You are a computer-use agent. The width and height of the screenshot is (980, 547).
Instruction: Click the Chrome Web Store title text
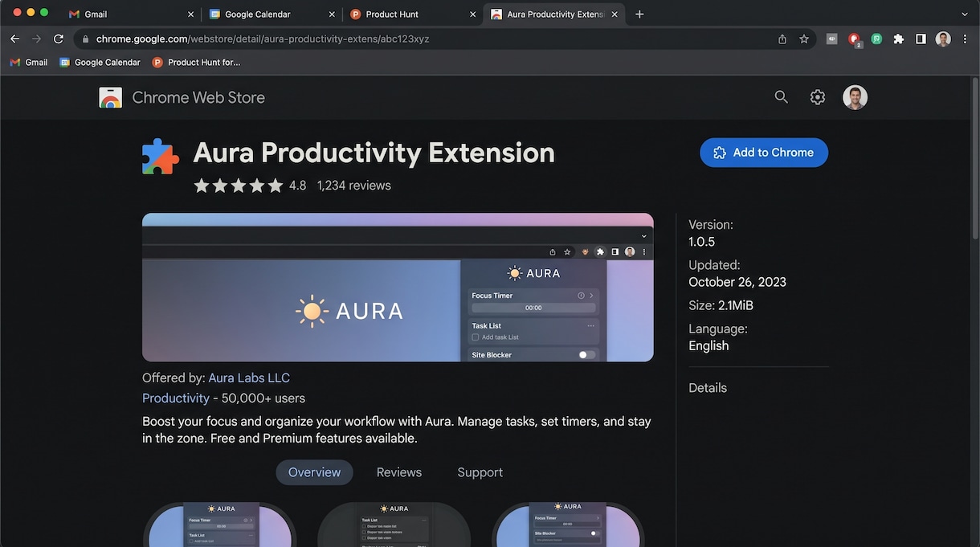pos(198,97)
